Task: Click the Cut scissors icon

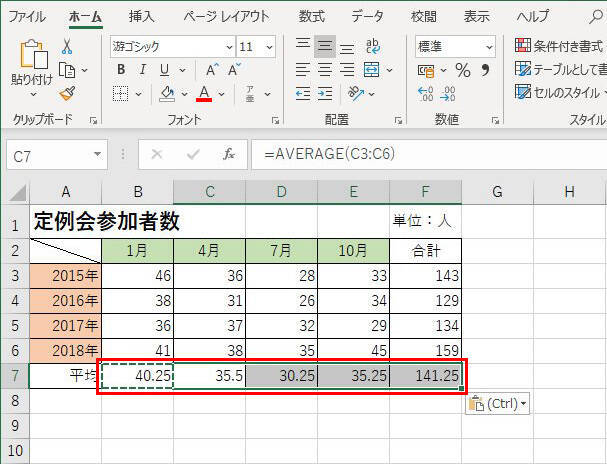Action: coord(67,47)
